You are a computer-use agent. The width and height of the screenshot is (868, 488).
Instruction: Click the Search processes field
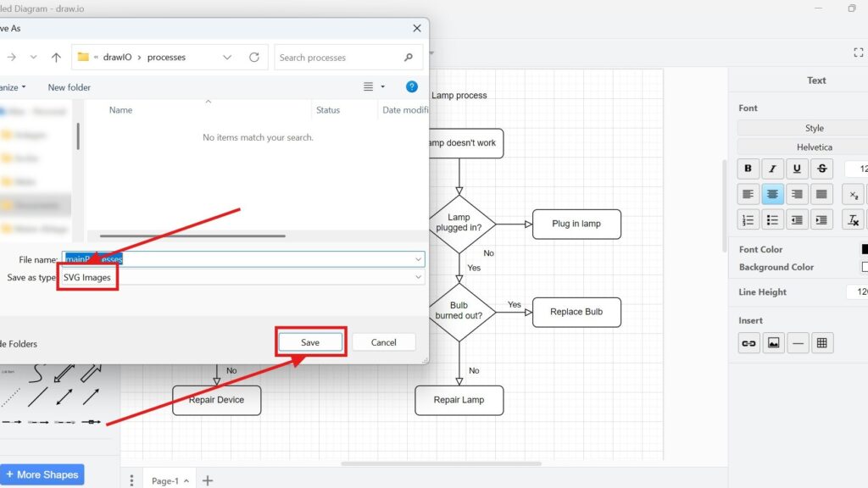[343, 57]
